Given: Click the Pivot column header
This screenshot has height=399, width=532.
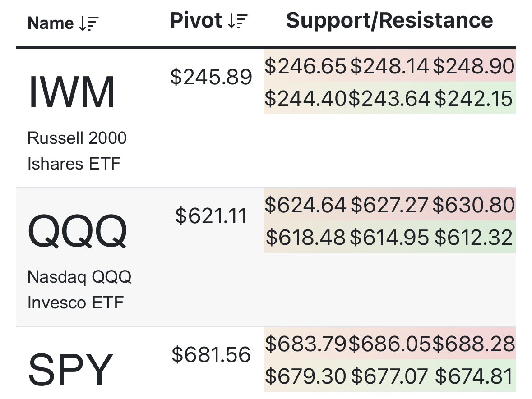Looking at the screenshot, I should pyautogui.click(x=196, y=21).
